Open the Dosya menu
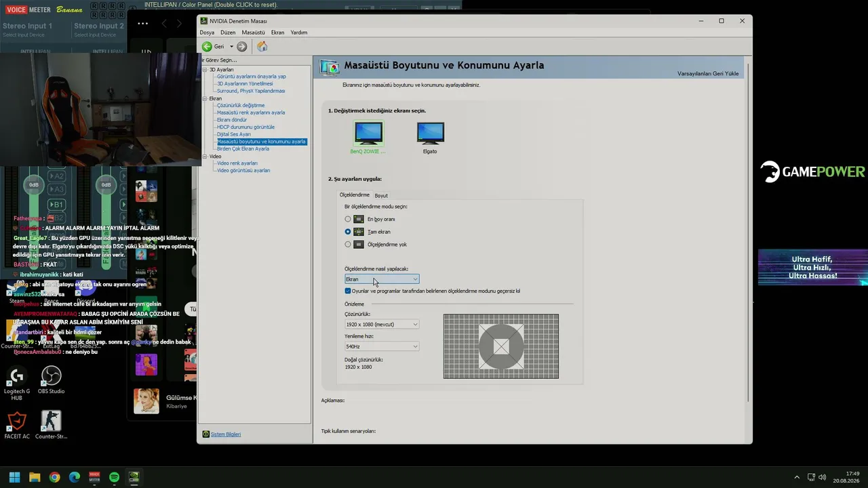Viewport: 868px width, 488px height. (x=207, y=33)
